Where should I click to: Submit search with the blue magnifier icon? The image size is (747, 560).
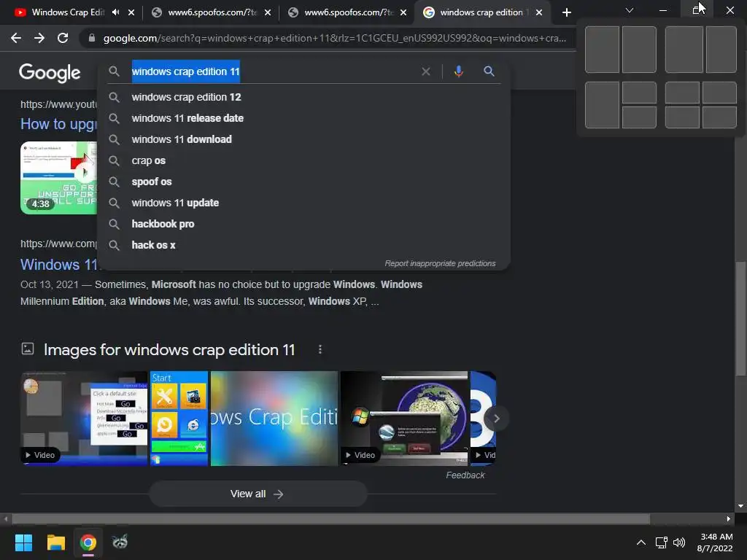[489, 71]
